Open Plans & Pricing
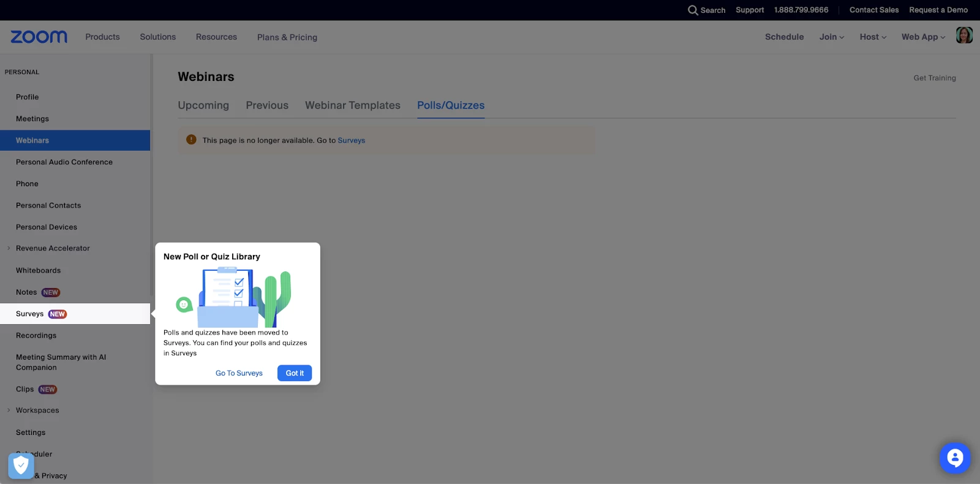980x484 pixels. coord(287,37)
